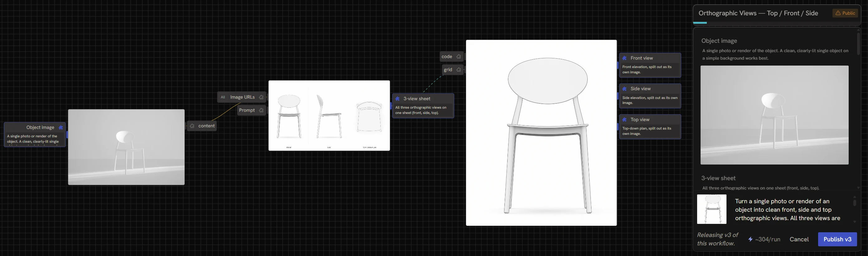The image size is (868, 256).
Task: Click the puzzle icon beside content output
Action: [192, 126]
